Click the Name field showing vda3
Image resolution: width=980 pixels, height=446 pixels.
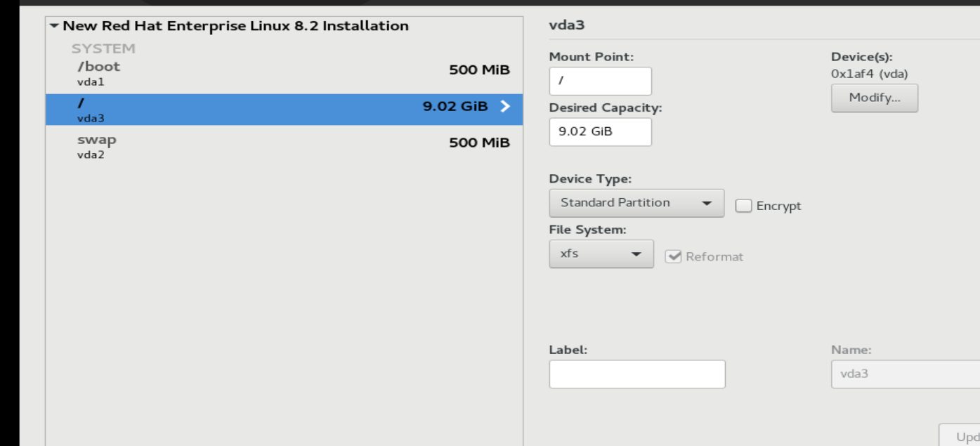point(906,374)
